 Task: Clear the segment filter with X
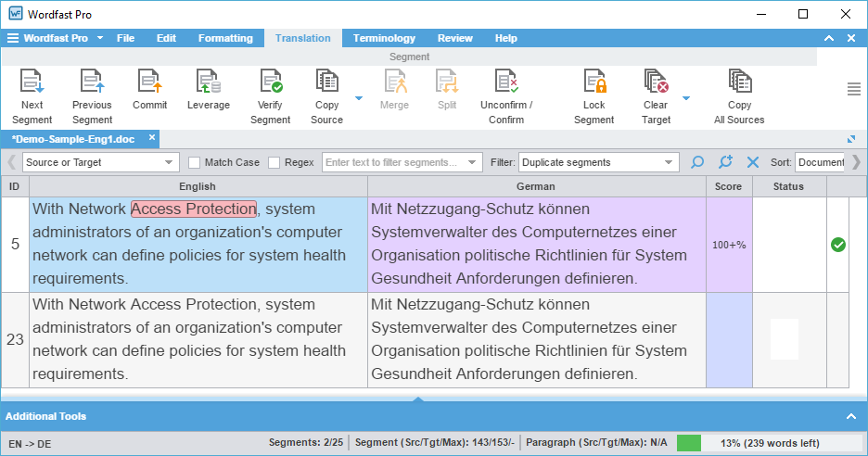pos(753,162)
